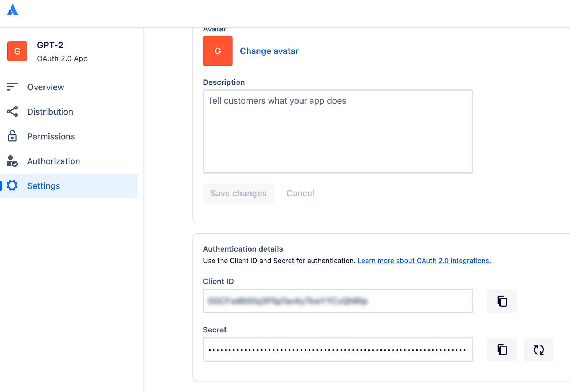Open Learn more about OAuth 2.0 integrations
Screen dimensions: 570x392
point(424,261)
